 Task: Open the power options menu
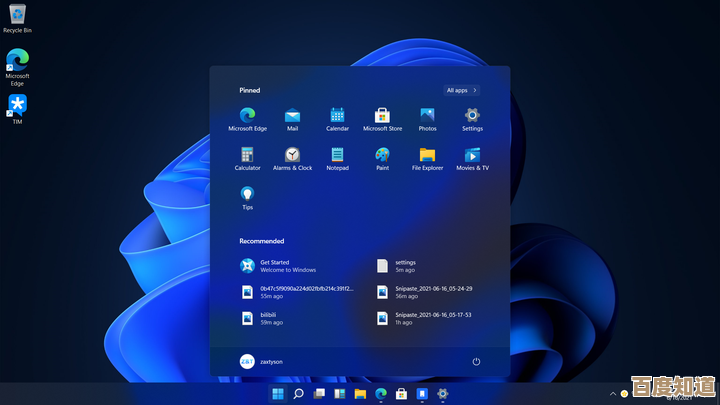click(476, 361)
